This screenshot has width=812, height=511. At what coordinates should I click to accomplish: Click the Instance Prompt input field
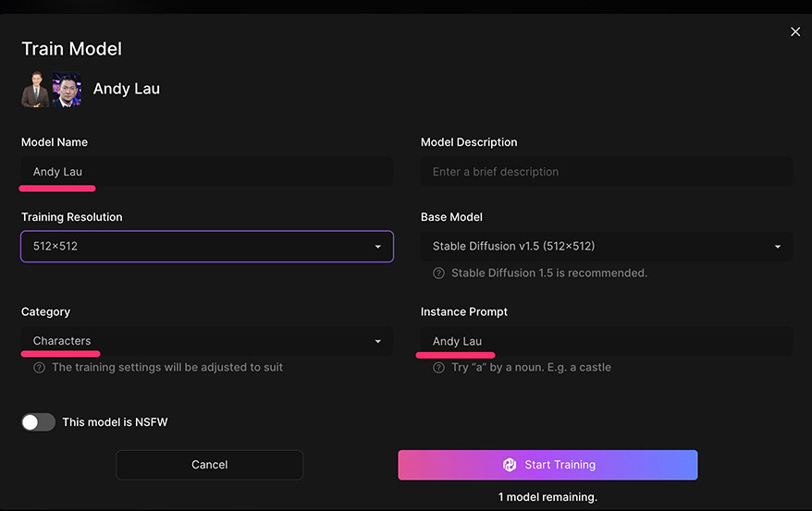[x=606, y=341]
